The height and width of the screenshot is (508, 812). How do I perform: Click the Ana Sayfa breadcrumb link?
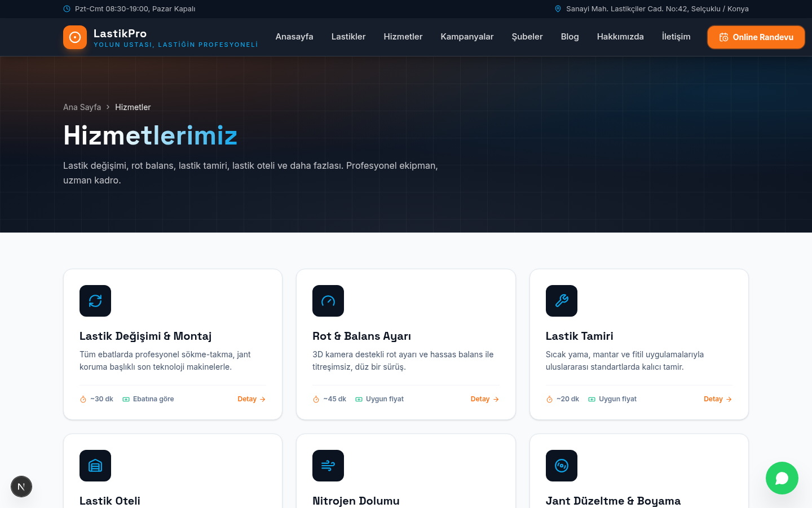coord(82,107)
